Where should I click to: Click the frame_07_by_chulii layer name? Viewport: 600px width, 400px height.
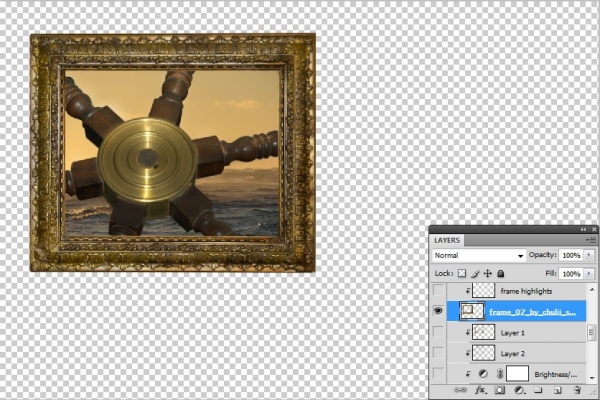(533, 312)
